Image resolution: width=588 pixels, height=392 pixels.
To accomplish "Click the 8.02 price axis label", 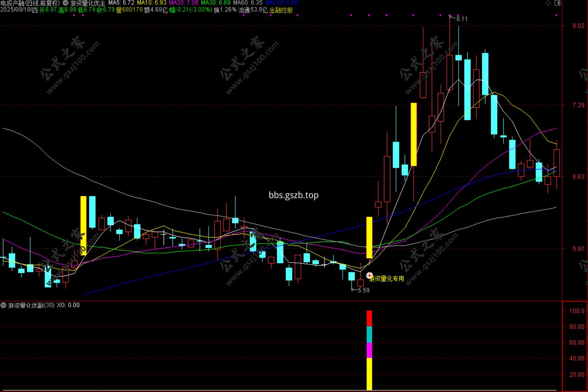I will pos(579,26).
